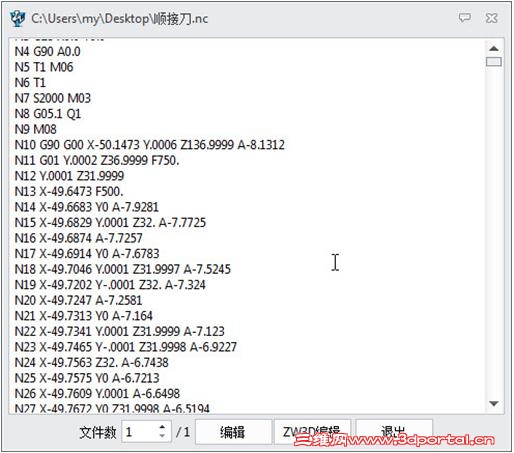Click the ZW3D编辑 button
The height and width of the screenshot is (453, 514).
coord(312,432)
